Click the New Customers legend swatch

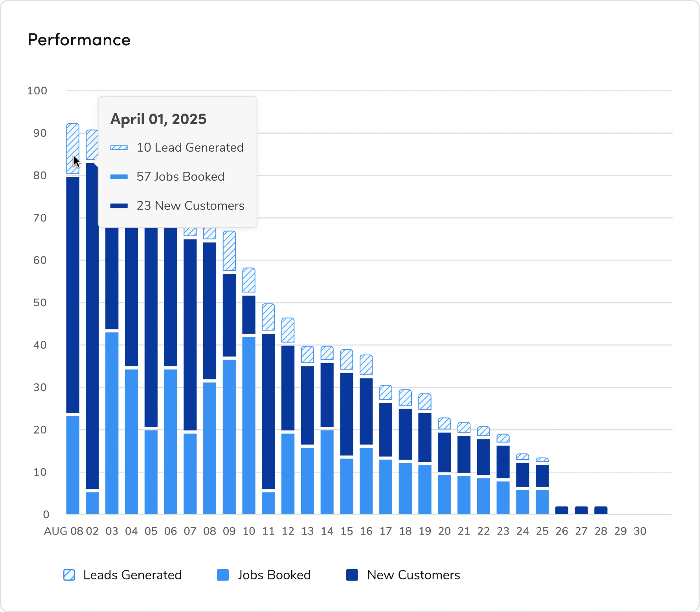(352, 575)
